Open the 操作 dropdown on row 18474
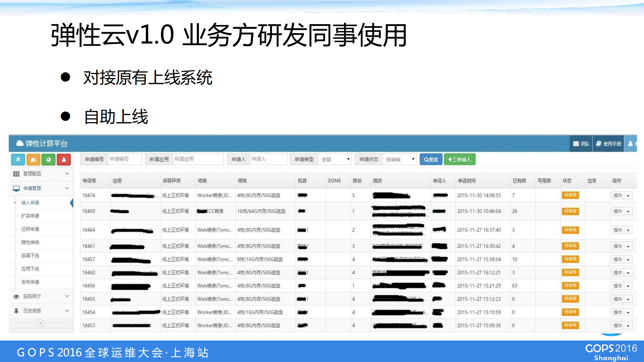This screenshot has width=644, height=362. click(x=628, y=195)
